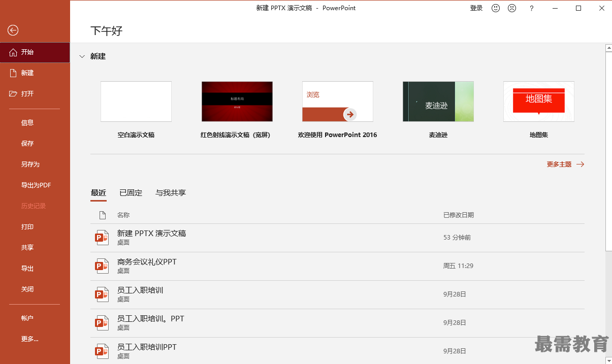Switch to the 已固定 tab
This screenshot has width=612, height=364.
(131, 193)
